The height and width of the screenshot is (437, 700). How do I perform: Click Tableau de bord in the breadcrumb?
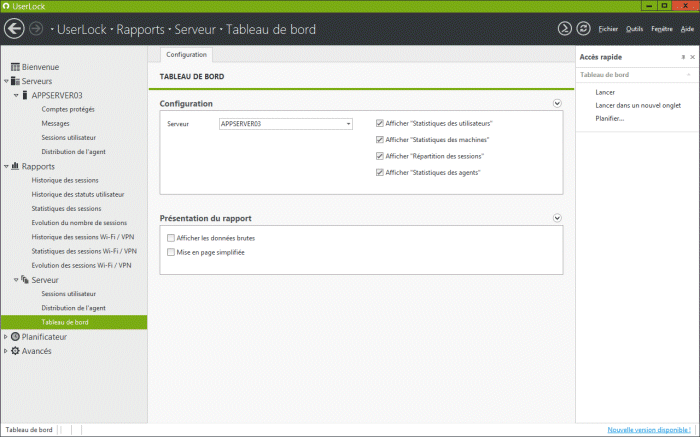[x=271, y=29]
